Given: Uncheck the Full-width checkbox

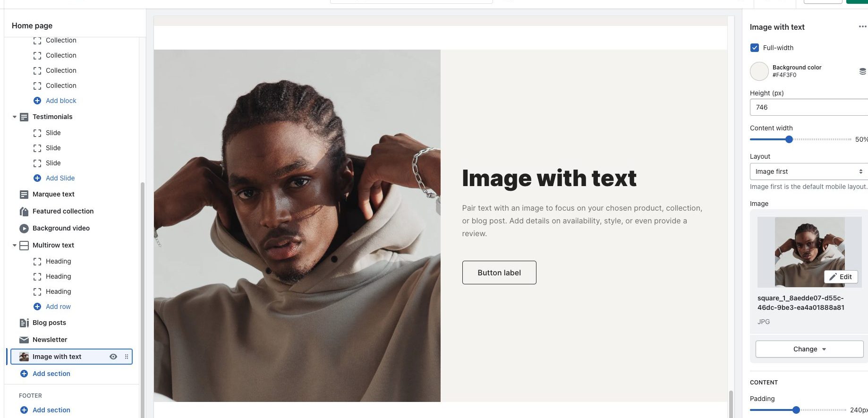Looking at the screenshot, I should (x=755, y=48).
